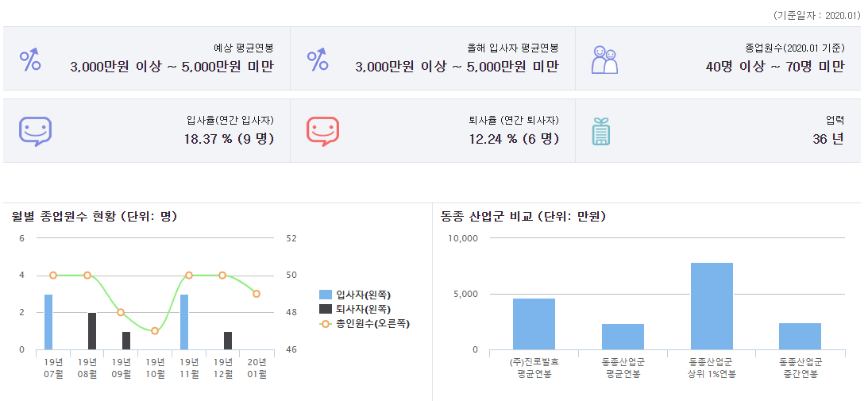Click the (주)진로발효 평균연봉 bar
Image resolution: width=868 pixels, height=401 pixels.
pyautogui.click(x=534, y=324)
